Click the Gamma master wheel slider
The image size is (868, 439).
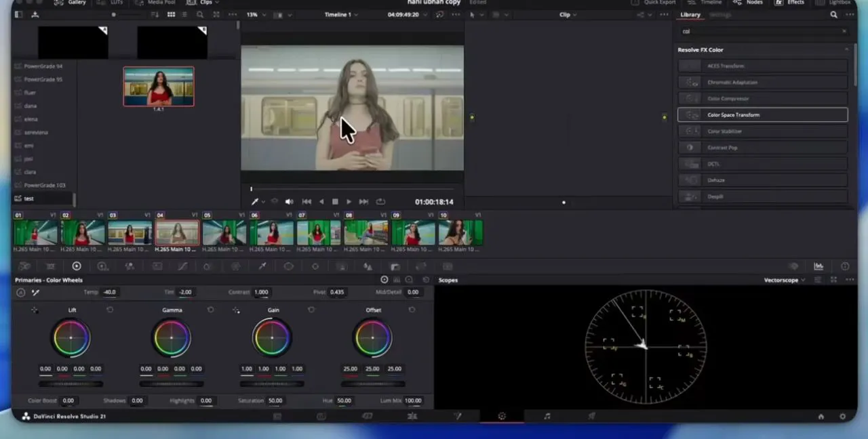(x=171, y=383)
